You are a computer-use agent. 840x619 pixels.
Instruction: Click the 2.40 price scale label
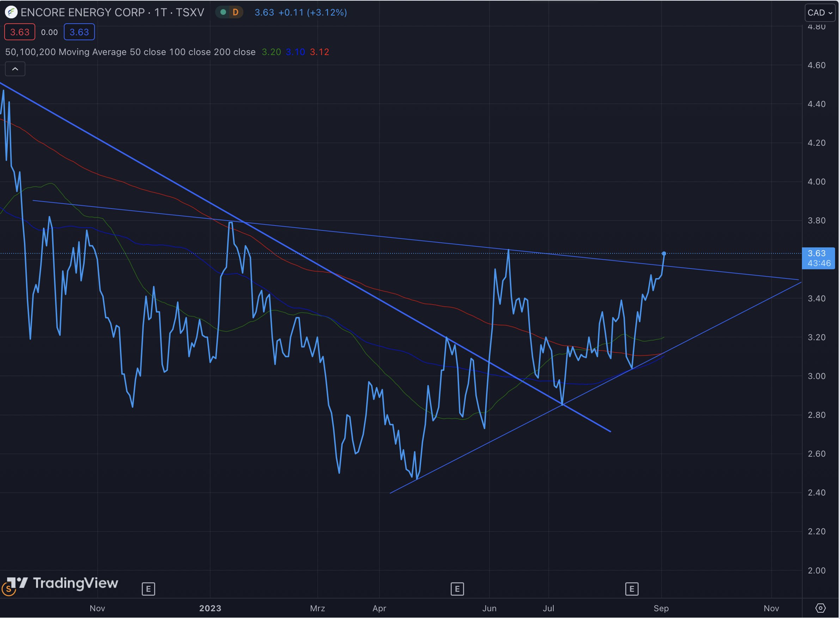tap(817, 493)
